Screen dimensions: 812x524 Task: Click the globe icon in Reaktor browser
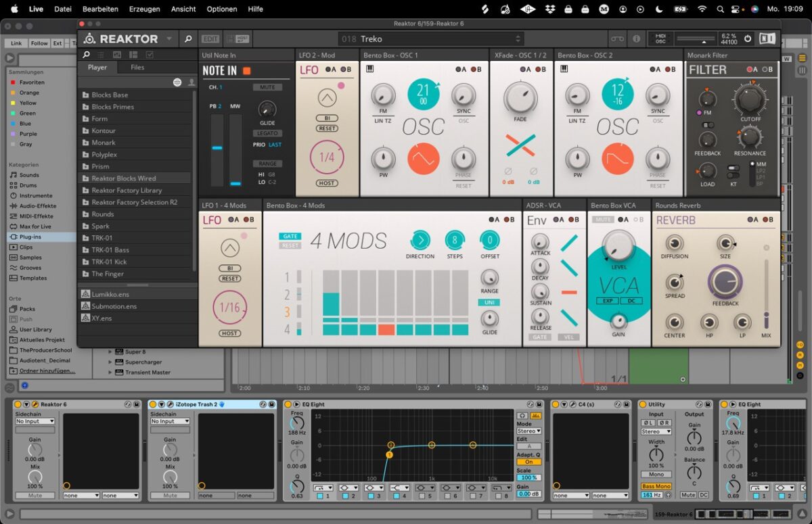177,82
